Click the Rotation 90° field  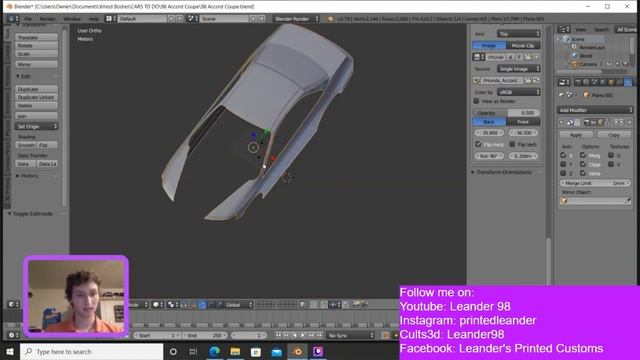point(489,156)
